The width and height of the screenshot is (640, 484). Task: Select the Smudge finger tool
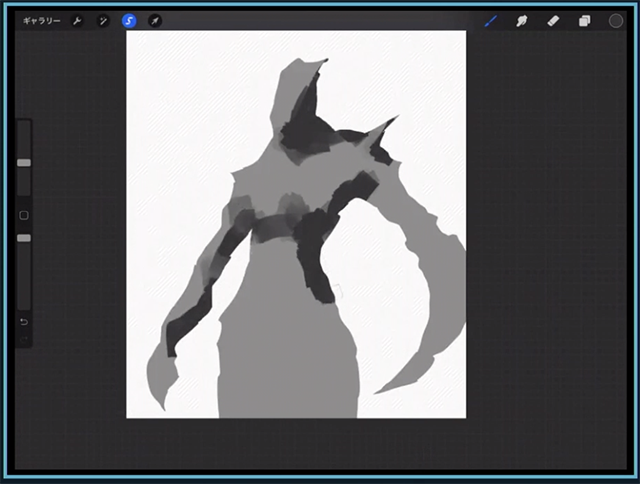point(521,21)
